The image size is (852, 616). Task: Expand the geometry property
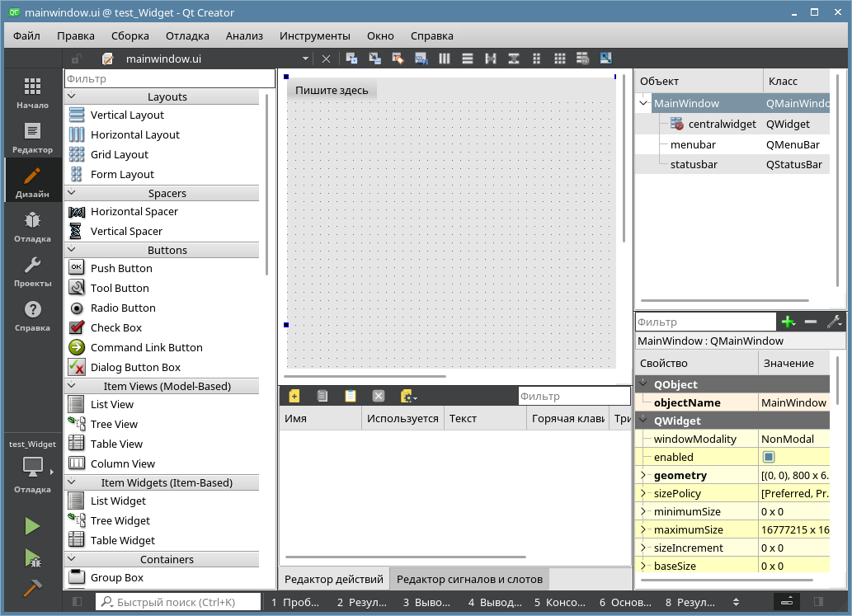point(643,475)
